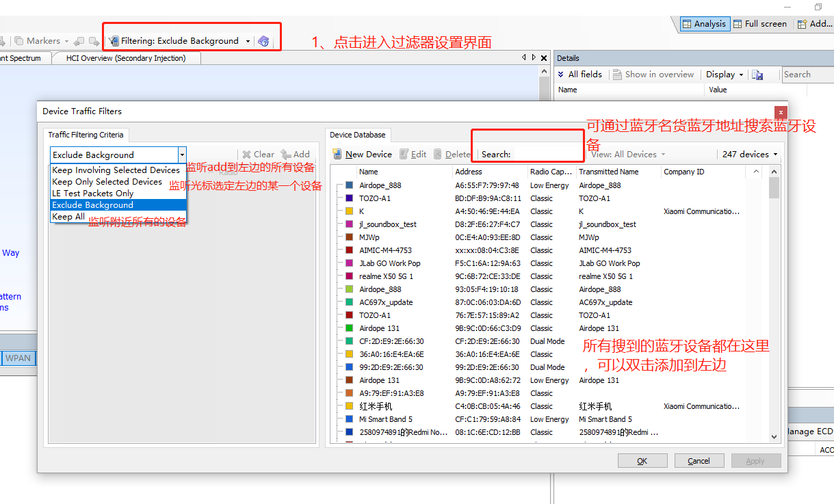Switch to HCI Overview (Secondary Injection) tab

126,58
